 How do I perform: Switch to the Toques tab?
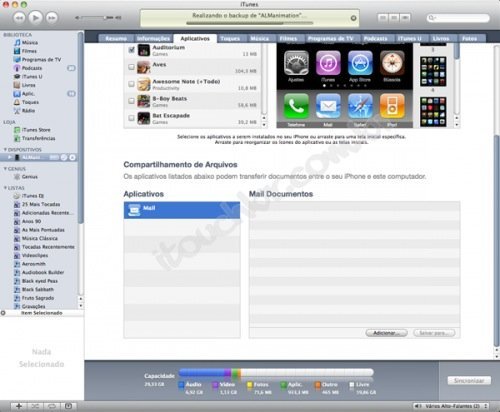[230, 39]
